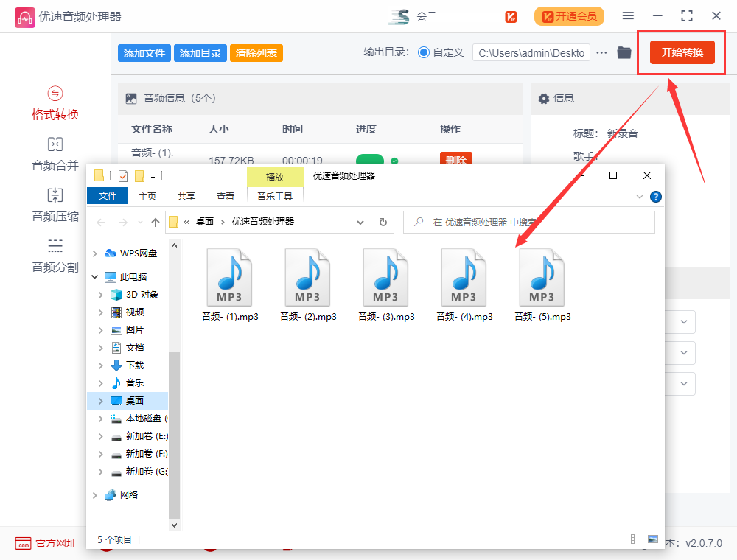
Task: Switch Explorer to details view icon
Action: (637, 539)
